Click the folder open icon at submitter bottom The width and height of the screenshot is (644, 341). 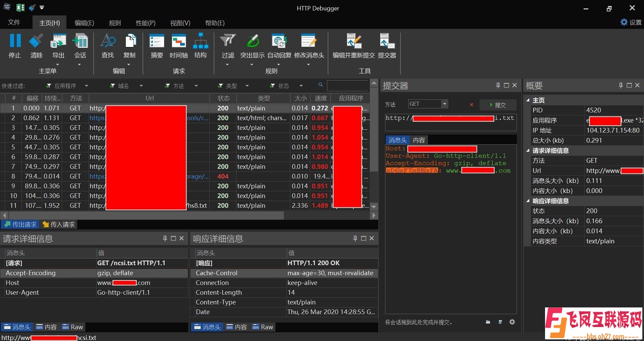[488, 322]
